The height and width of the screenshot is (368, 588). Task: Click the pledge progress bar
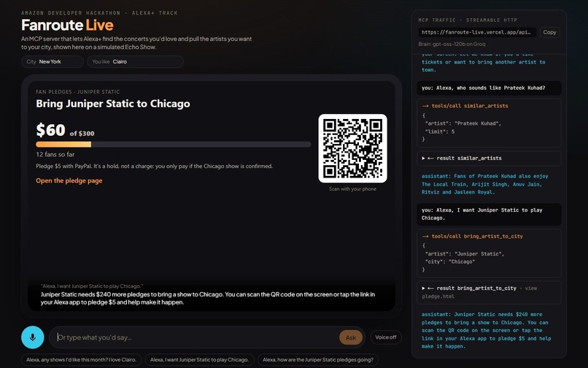pyautogui.click(x=173, y=144)
